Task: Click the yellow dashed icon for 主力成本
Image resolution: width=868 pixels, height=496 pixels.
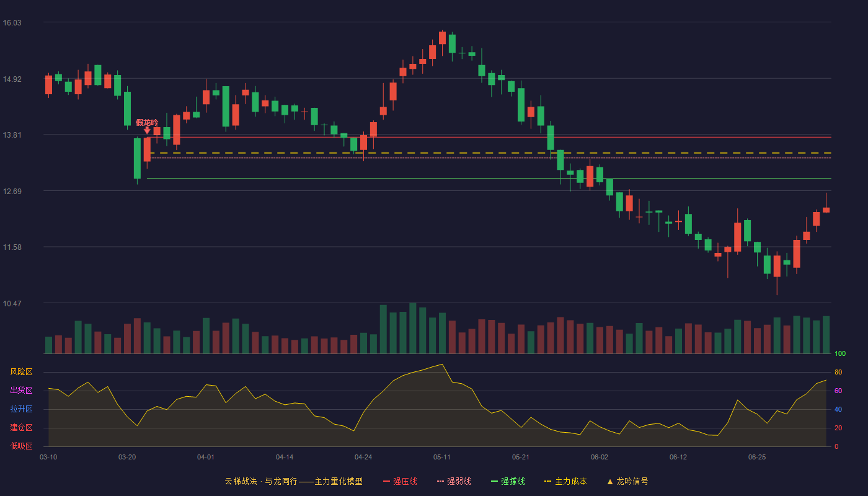Action: point(547,482)
